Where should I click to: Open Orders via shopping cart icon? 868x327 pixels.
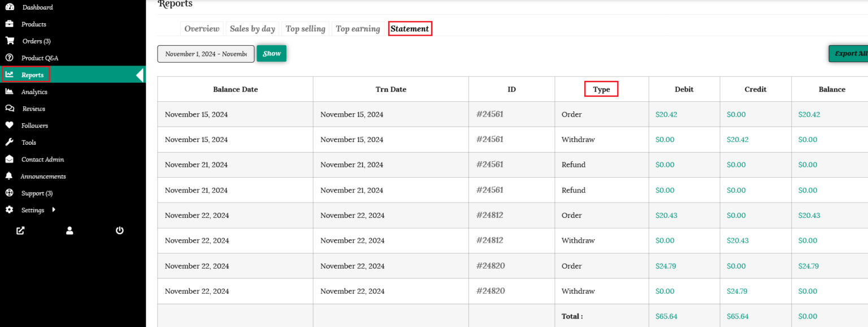pyautogui.click(x=10, y=41)
